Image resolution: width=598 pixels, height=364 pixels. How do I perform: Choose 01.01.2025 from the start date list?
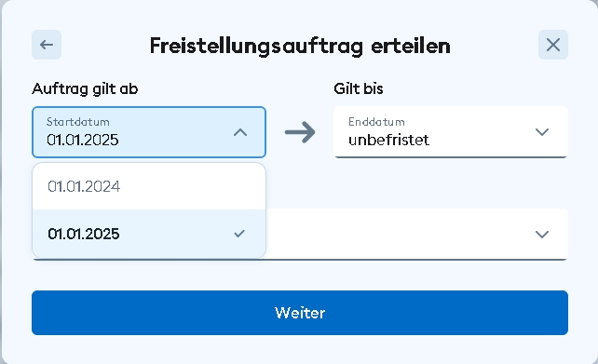[x=149, y=234]
